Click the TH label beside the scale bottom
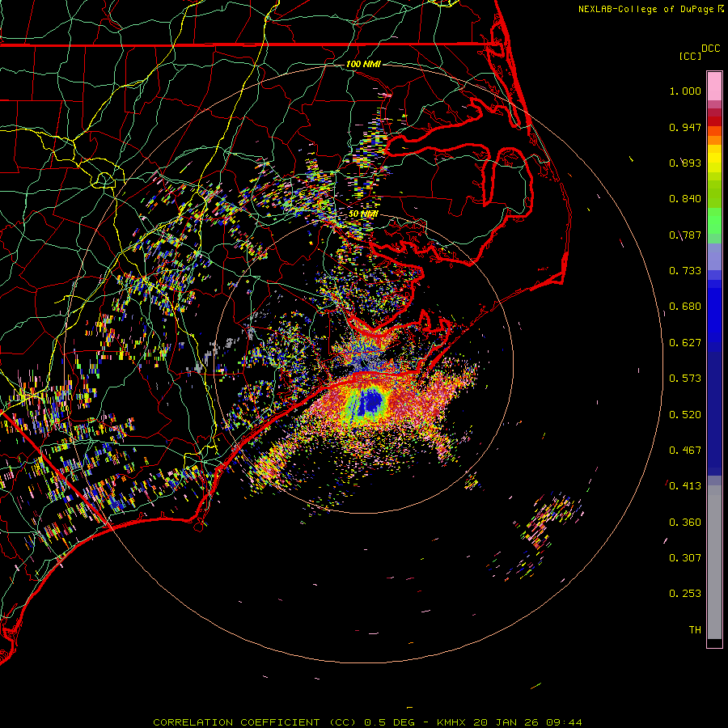 point(695,630)
